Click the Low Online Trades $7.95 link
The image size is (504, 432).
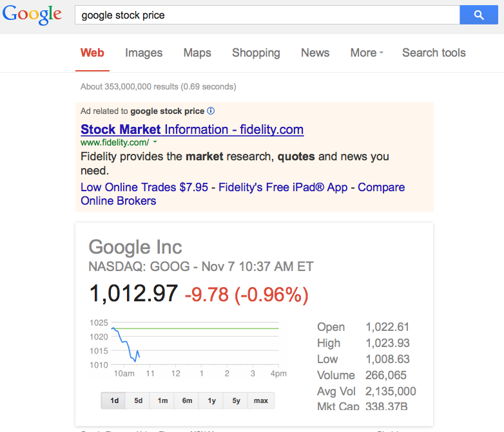pos(144,187)
